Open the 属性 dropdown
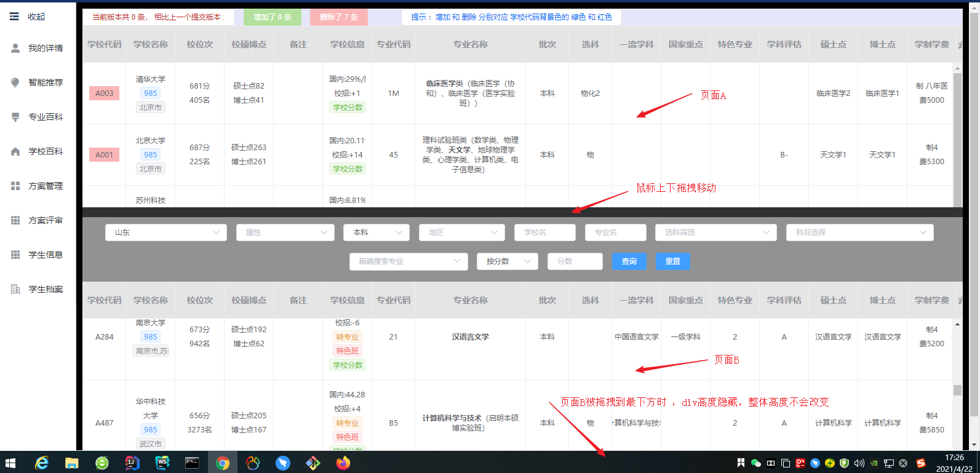Screen dimensions: 980x473 tap(285, 233)
